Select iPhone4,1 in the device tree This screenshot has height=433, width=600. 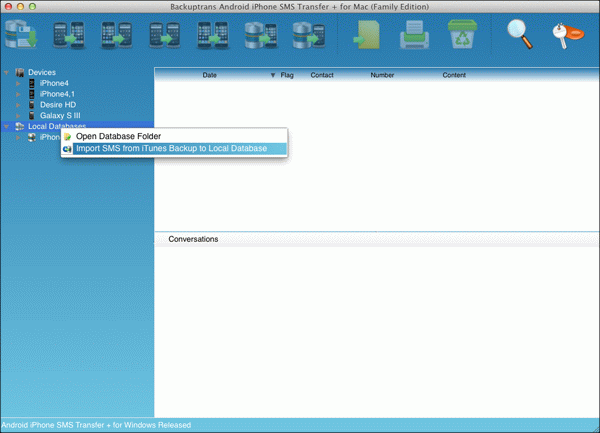click(x=57, y=94)
